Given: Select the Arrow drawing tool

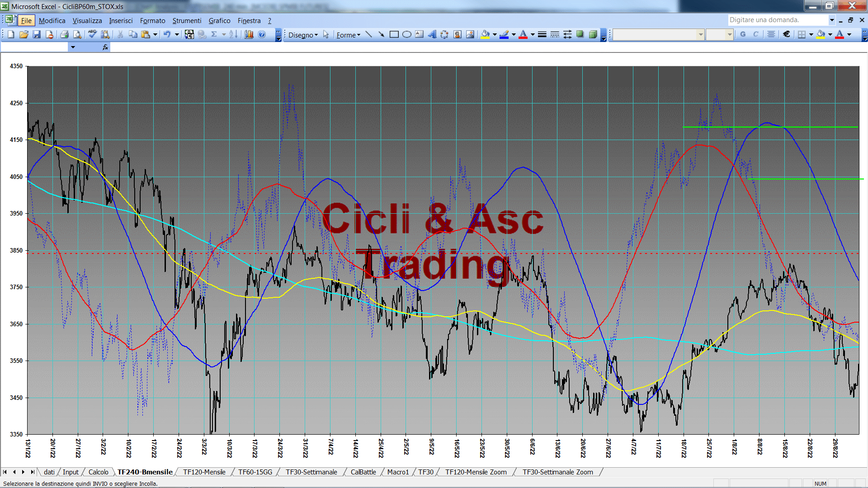Looking at the screenshot, I should (381, 34).
